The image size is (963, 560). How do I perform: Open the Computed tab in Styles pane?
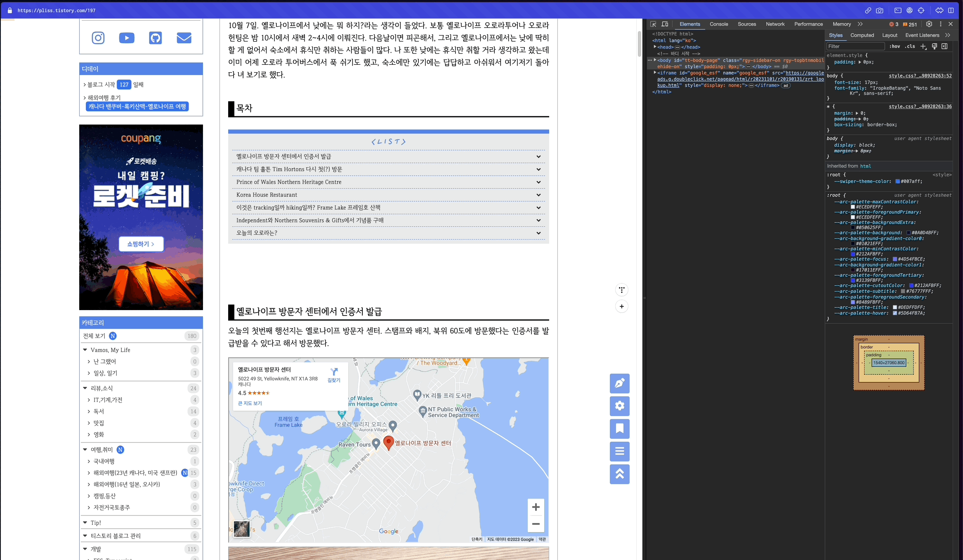pyautogui.click(x=862, y=35)
